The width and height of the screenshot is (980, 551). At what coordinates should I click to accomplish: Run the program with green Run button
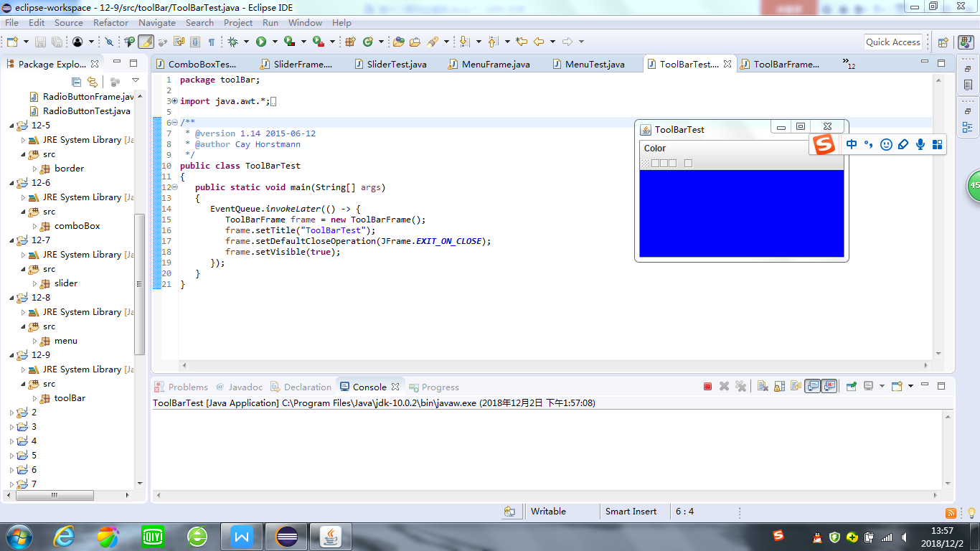coord(261,42)
